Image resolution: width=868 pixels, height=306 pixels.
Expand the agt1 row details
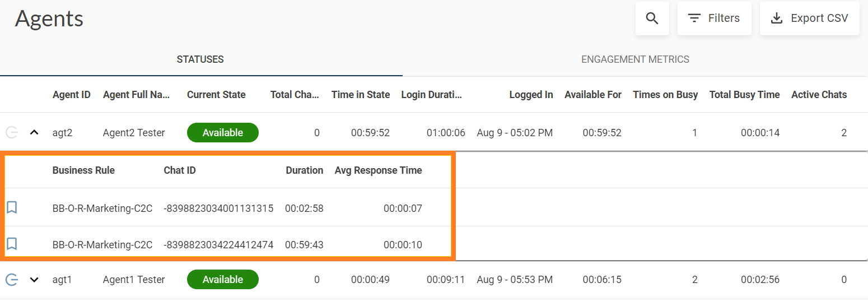(34, 280)
